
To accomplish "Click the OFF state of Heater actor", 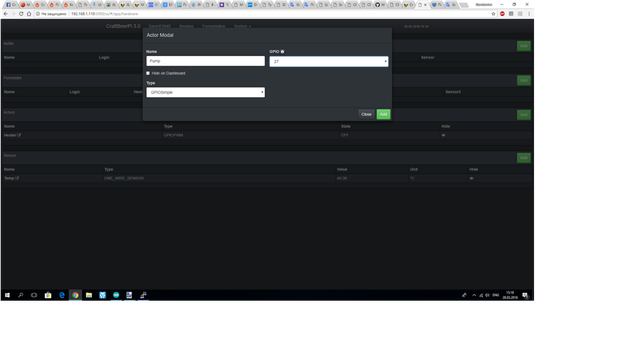I will [x=344, y=135].
